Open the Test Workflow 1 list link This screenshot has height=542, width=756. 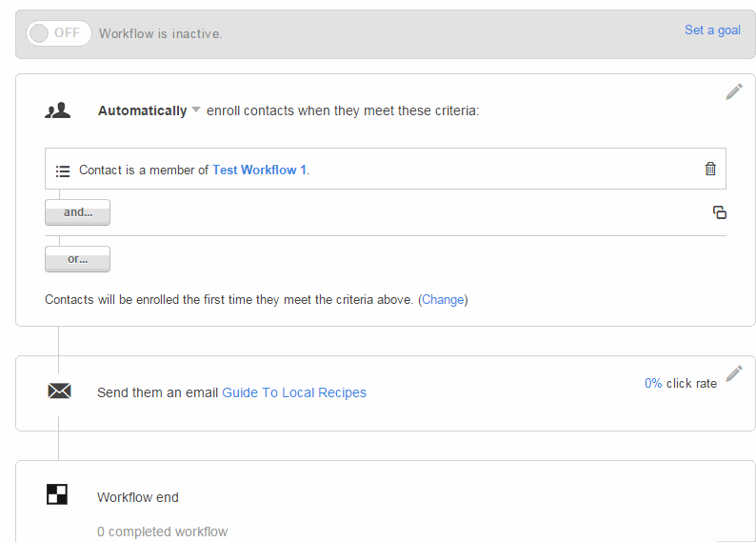259,171
